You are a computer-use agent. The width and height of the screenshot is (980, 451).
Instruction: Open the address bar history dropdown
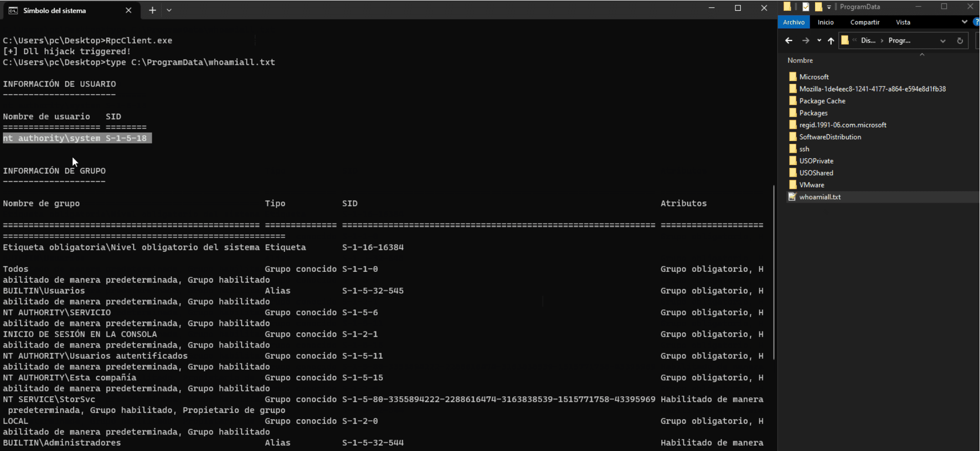click(x=943, y=41)
